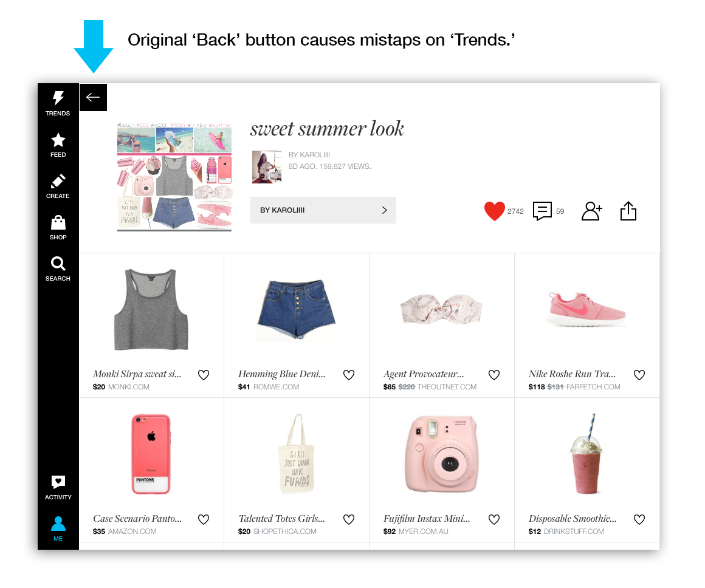Share the set with share icon
The width and height of the screenshot is (705, 588).
tap(628, 211)
